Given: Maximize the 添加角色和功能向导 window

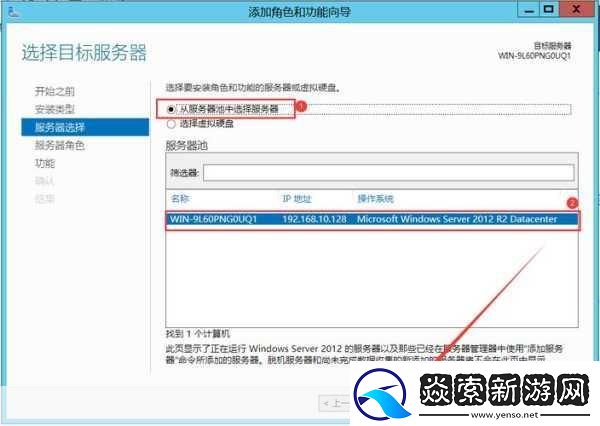Looking at the screenshot, I should [x=549, y=10].
